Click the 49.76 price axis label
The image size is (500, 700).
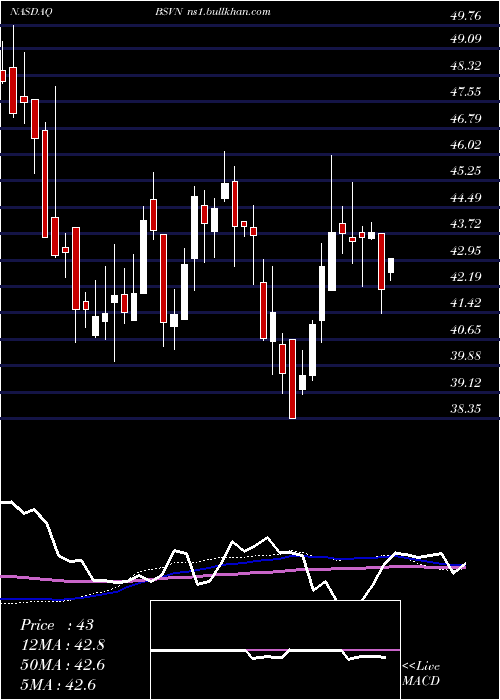466,16
